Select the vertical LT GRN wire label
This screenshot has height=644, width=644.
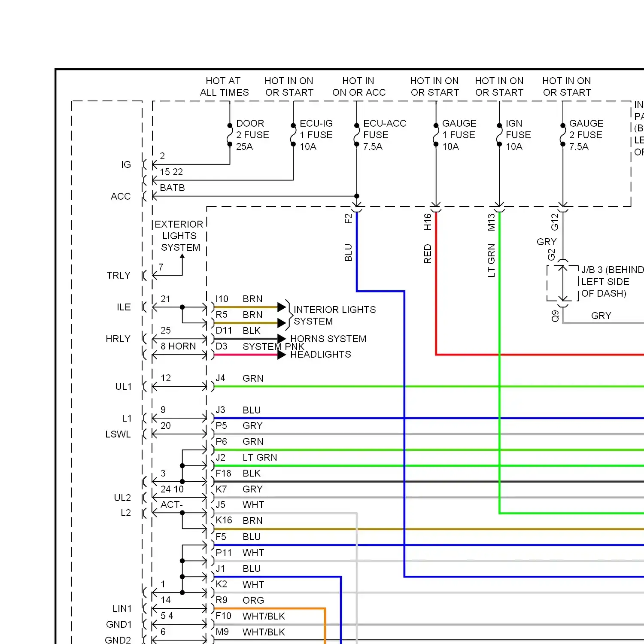tap(491, 260)
